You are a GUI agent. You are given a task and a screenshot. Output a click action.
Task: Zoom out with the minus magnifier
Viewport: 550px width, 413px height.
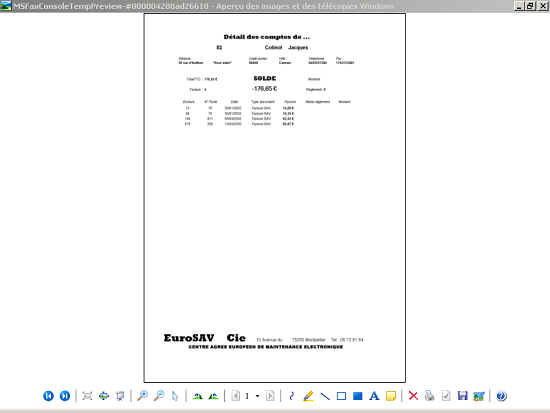[x=159, y=396]
